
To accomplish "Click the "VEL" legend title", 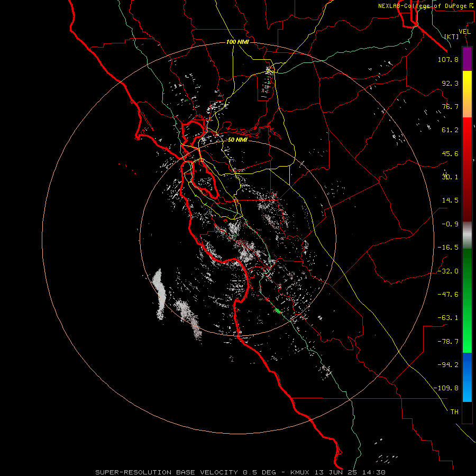I will tap(464, 32).
